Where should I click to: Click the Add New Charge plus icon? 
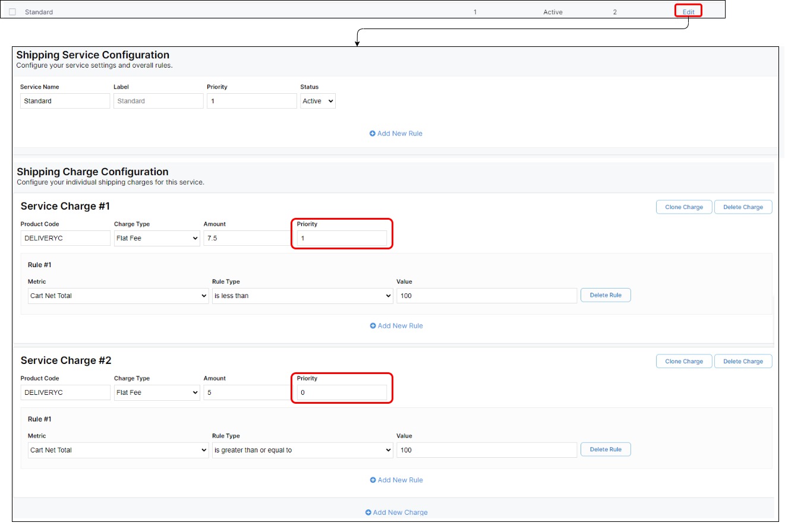[368, 512]
